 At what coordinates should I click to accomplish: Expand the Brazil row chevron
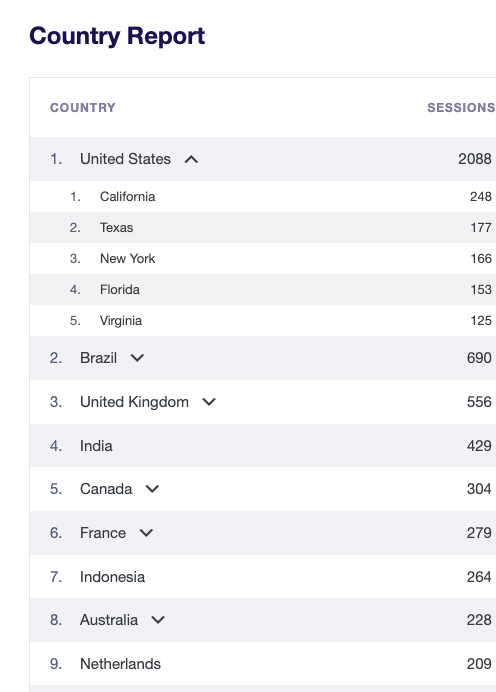[x=137, y=358]
